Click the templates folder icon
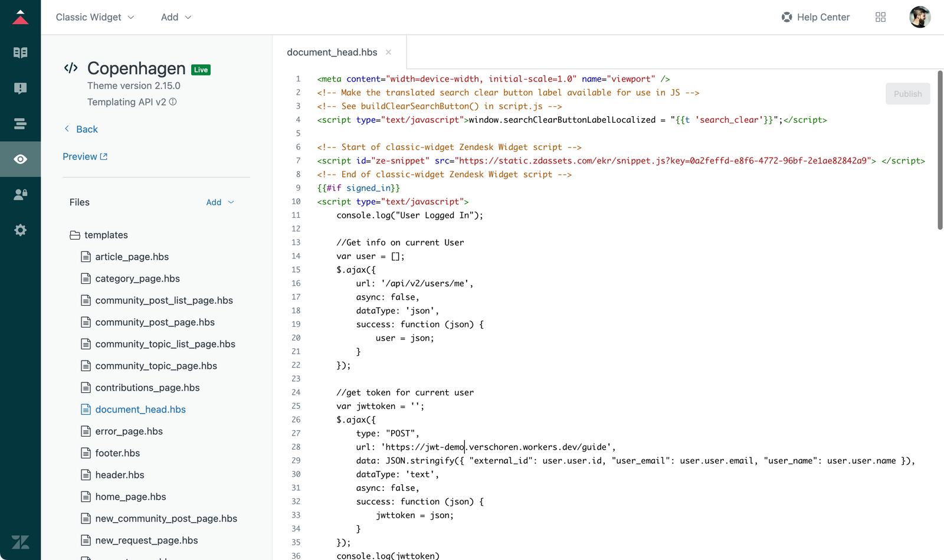 [x=75, y=235]
